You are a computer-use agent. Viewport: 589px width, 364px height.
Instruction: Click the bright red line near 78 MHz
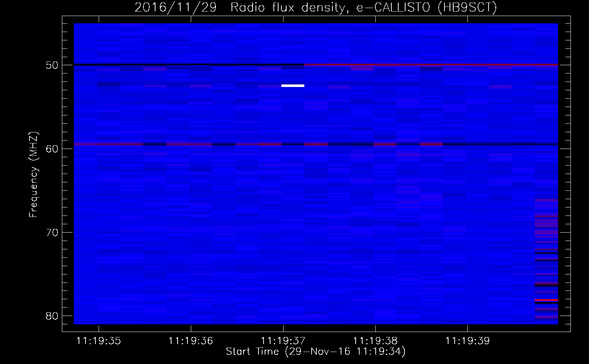[x=546, y=300]
